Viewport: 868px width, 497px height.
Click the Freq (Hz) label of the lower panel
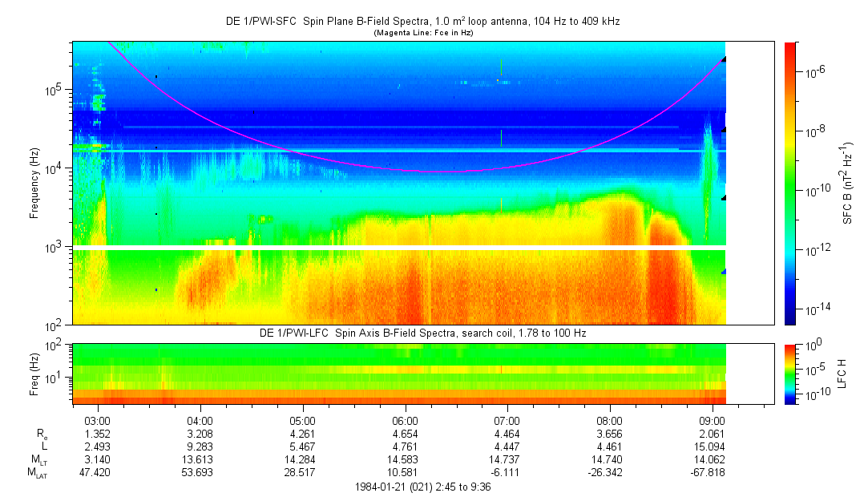click(35, 373)
